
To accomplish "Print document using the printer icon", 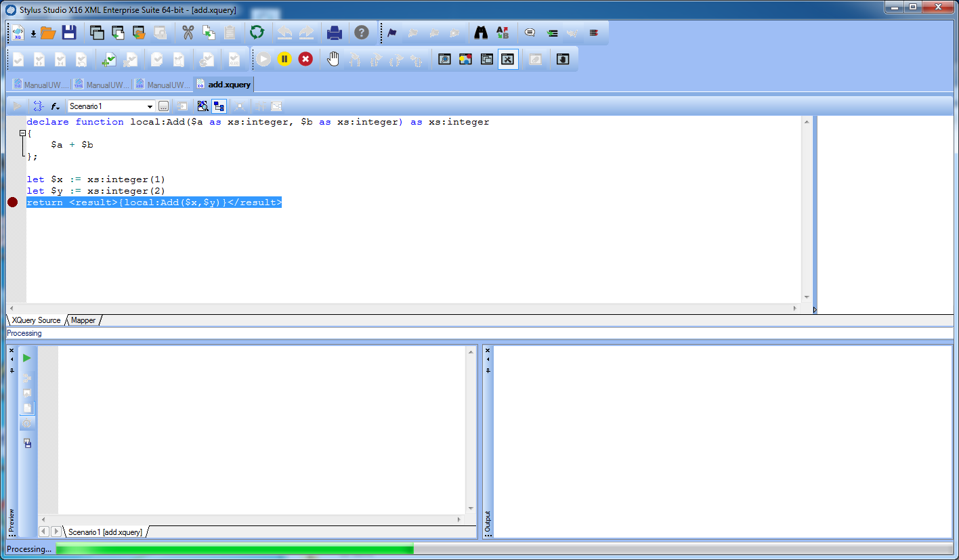I will click(335, 33).
